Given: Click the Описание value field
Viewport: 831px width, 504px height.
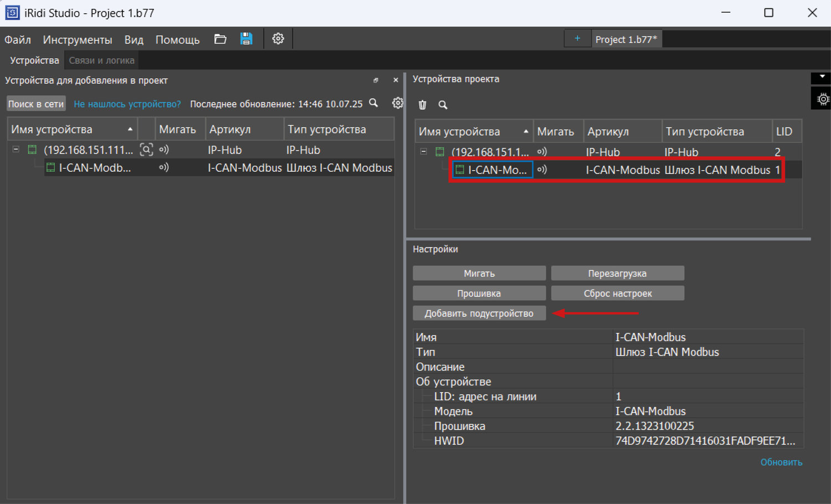Looking at the screenshot, I should pos(708,367).
